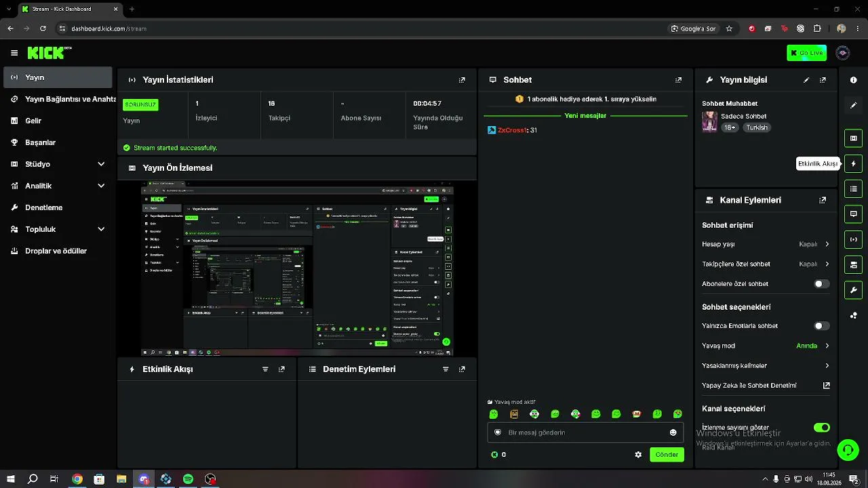This screenshot has height=488, width=868.
Task: Open Başarılar from the sidebar
Action: click(58, 142)
